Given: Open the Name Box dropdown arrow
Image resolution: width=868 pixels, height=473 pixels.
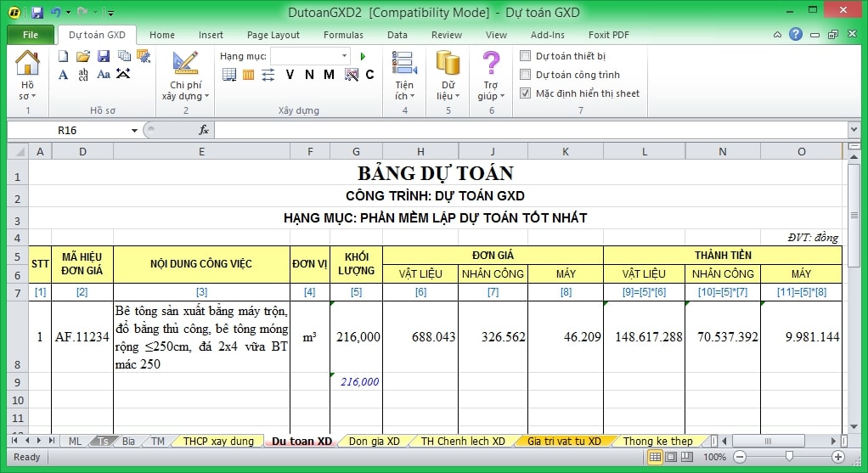Looking at the screenshot, I should click(x=134, y=131).
